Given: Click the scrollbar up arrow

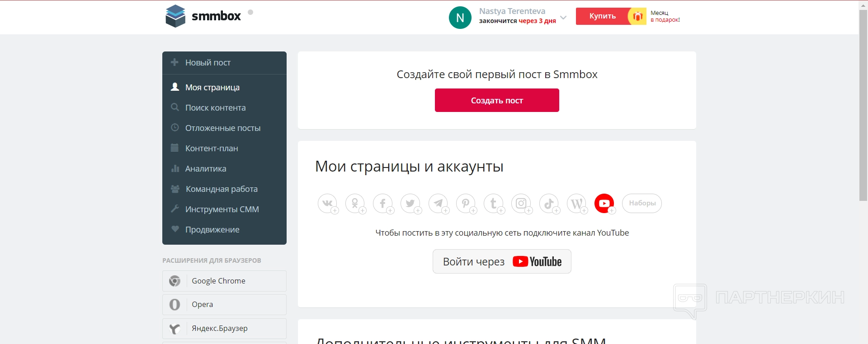Looking at the screenshot, I should coord(863,5).
